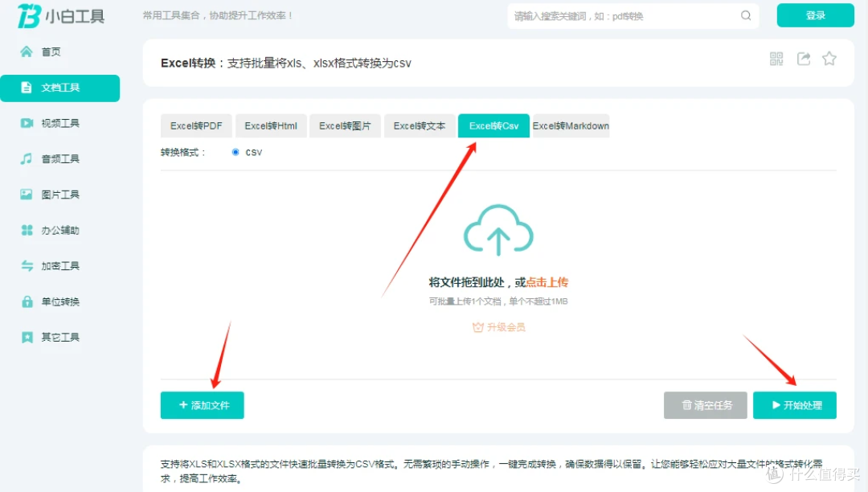Open 办公辅助 in the sidebar
Screen dimensions: 868x492
click(x=50, y=230)
